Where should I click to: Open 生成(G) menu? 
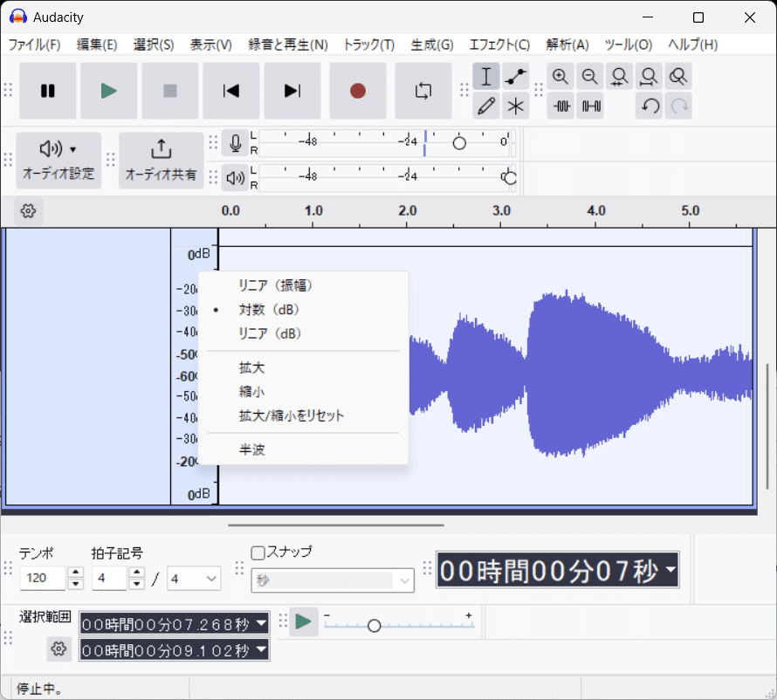431,45
